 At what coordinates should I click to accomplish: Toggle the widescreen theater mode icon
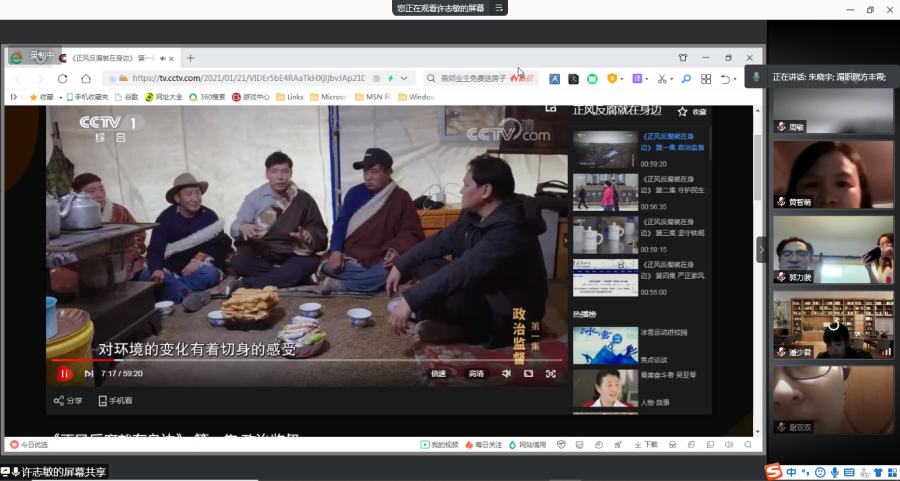528,374
